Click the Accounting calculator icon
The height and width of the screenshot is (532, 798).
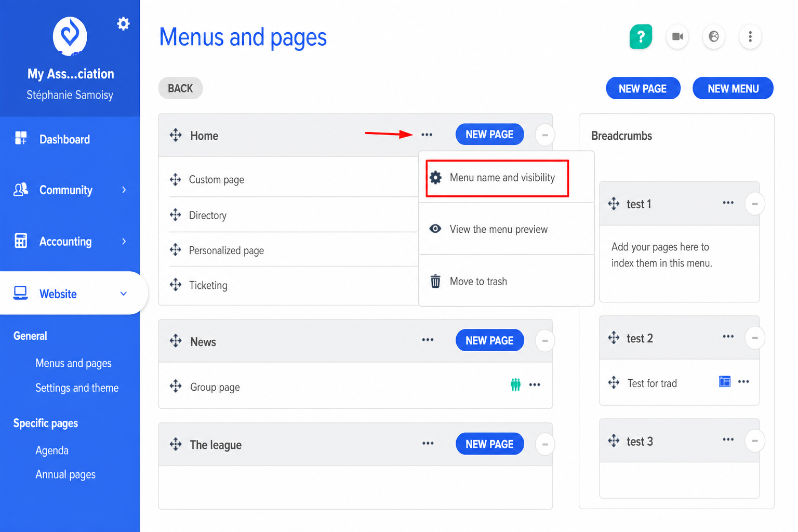21,241
